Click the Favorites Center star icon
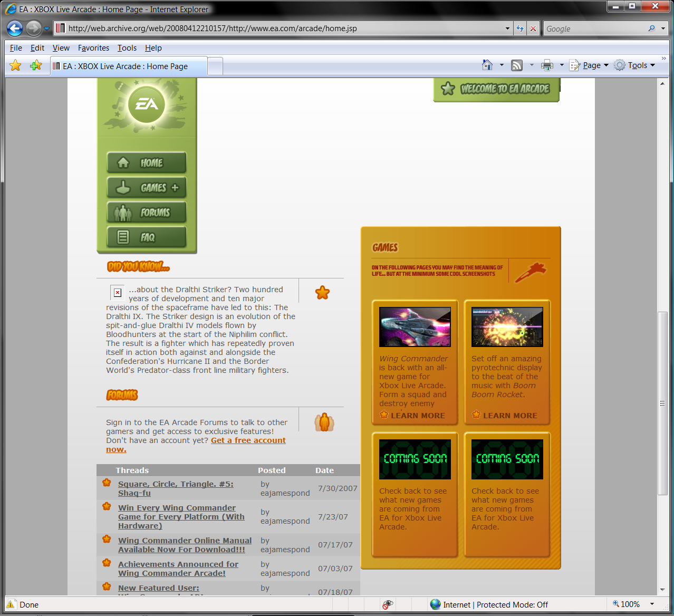The width and height of the screenshot is (674, 616). pyautogui.click(x=16, y=65)
